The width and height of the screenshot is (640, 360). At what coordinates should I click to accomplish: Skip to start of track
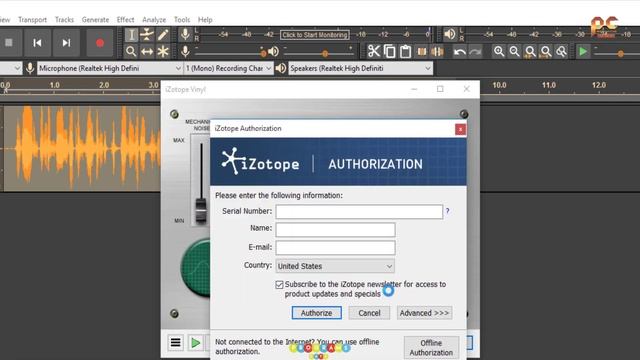click(x=37, y=42)
